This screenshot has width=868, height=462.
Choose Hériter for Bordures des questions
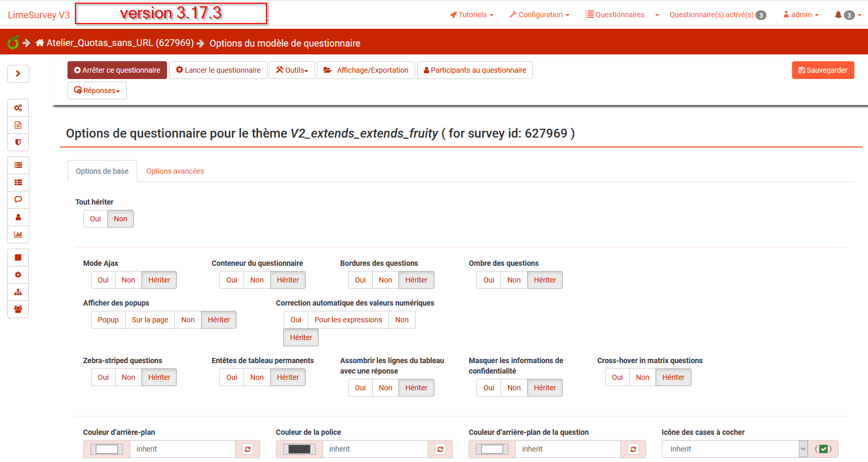[416, 280]
